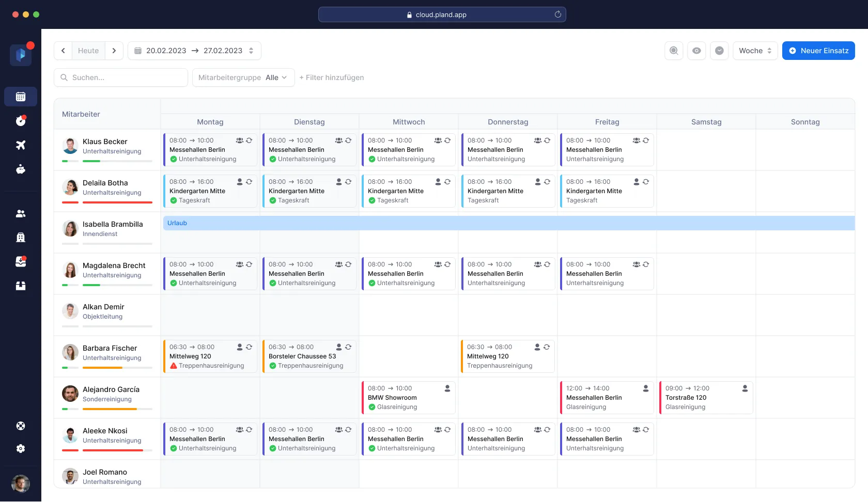Select the Samstag column header
This screenshot has width=868, height=502.
coord(706,122)
